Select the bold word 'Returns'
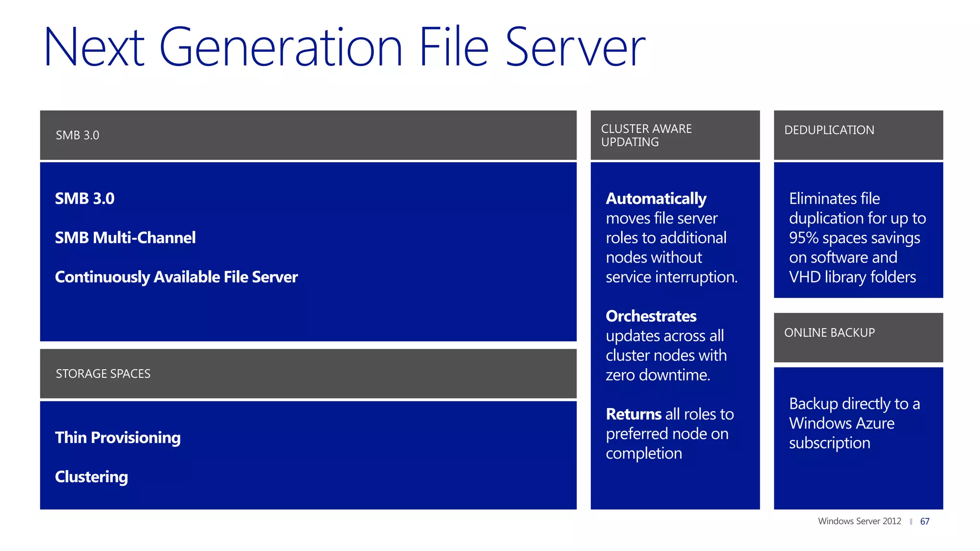980x551 pixels. [x=634, y=414]
